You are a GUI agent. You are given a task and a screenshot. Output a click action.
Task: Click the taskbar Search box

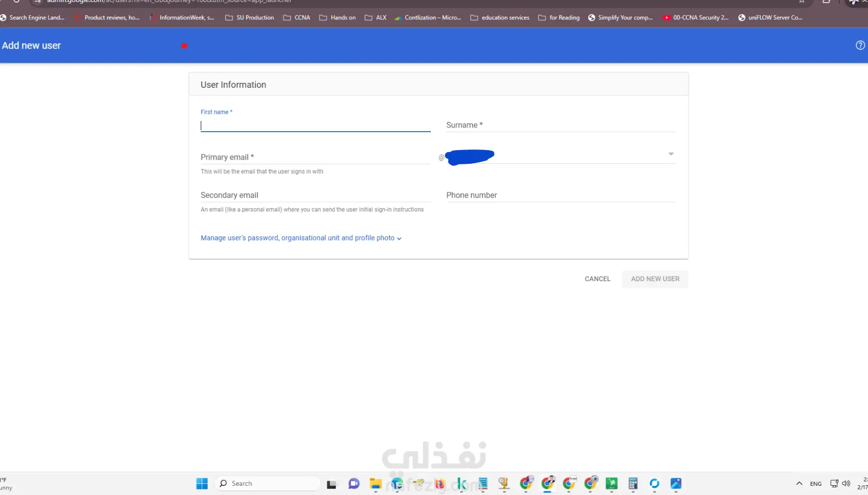point(268,484)
